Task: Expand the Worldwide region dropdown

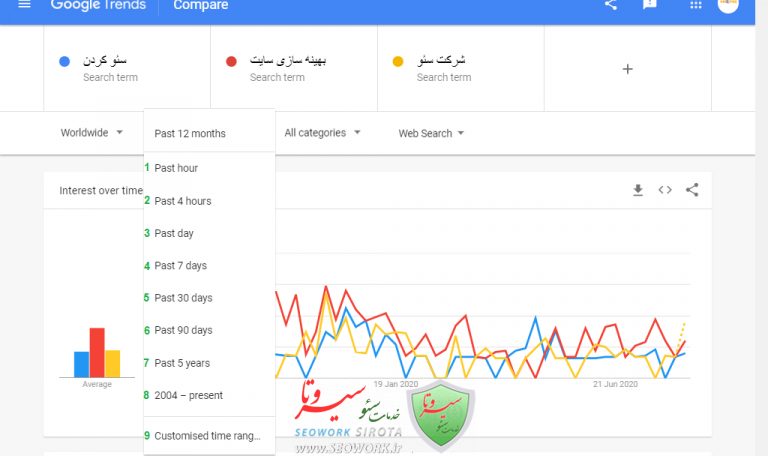Action: tap(91, 133)
